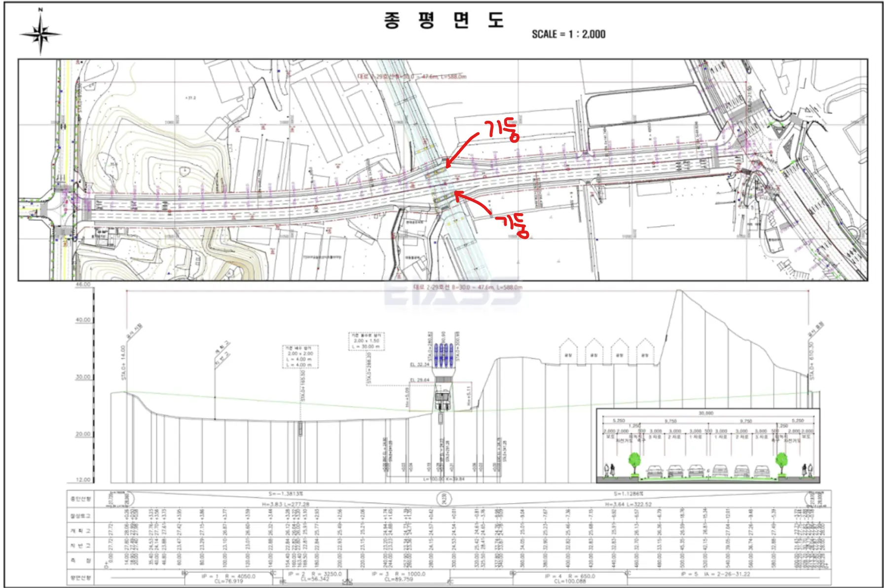Click the S=-1.3813% gradient label
888x588 pixels.
click(286, 494)
